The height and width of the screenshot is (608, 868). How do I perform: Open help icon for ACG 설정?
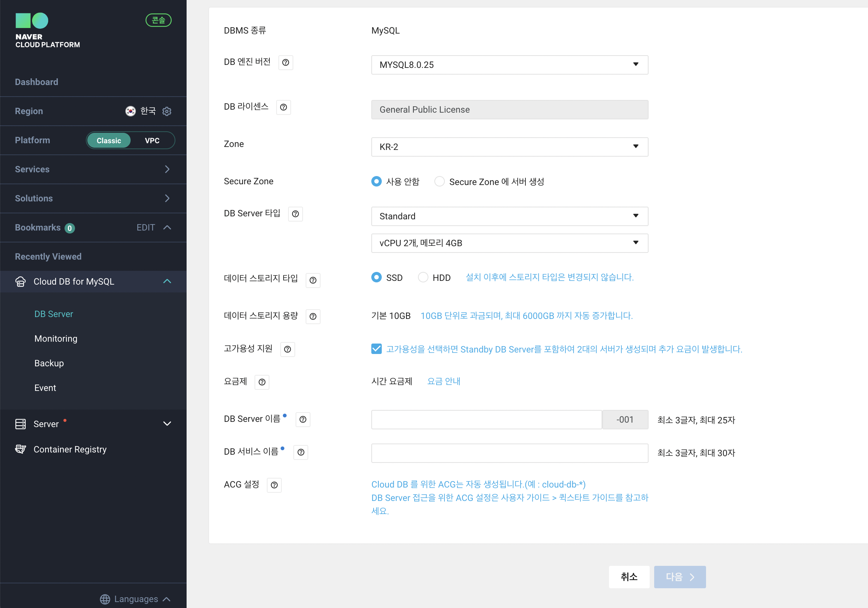(274, 485)
